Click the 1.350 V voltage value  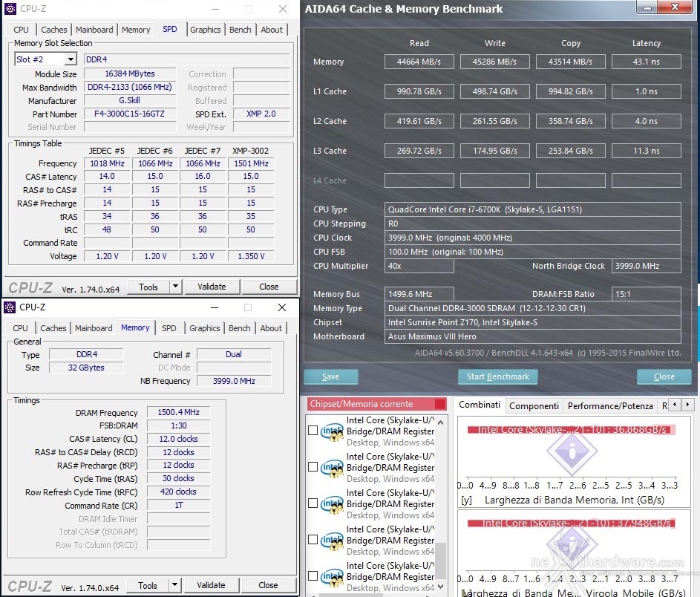point(251,256)
